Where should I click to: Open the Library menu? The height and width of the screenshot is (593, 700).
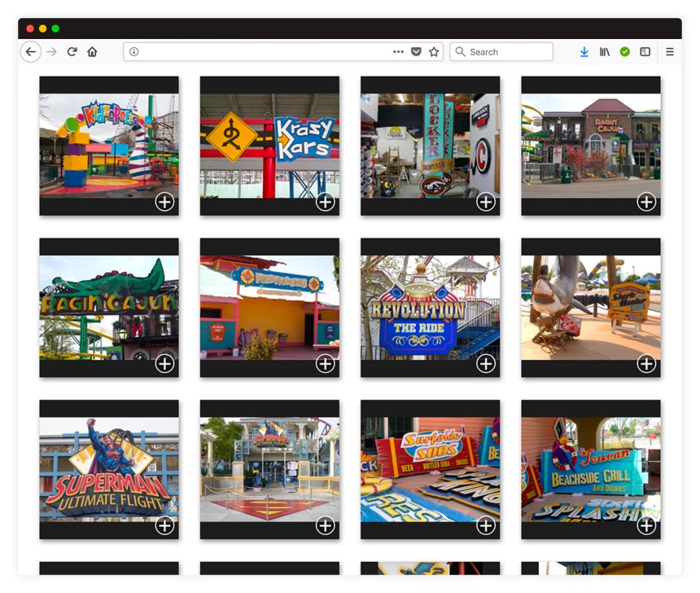point(605,51)
